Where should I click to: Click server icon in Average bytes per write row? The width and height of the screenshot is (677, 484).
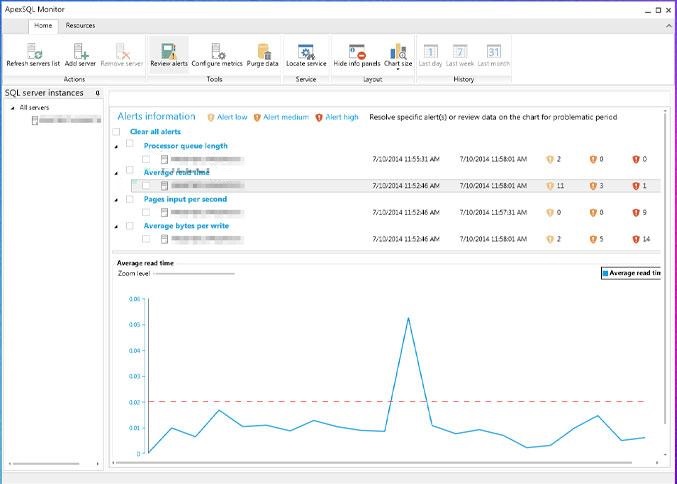165,239
